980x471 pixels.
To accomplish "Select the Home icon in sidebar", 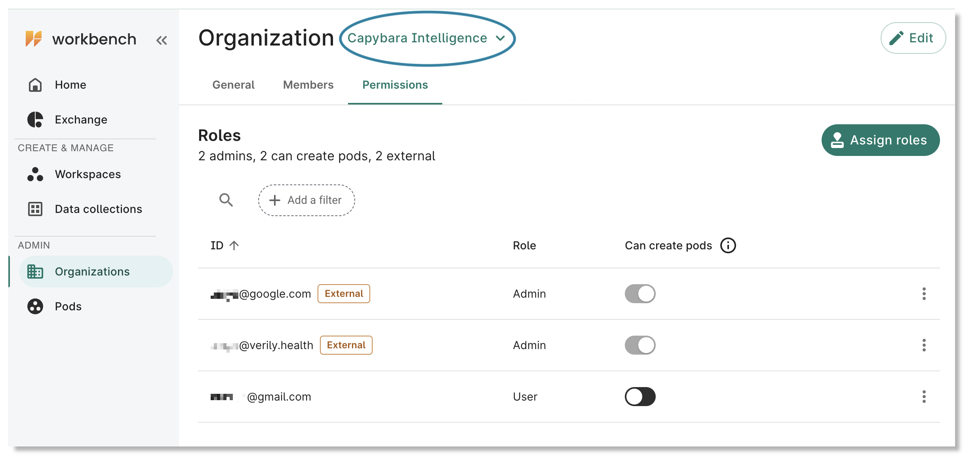I will click(35, 85).
